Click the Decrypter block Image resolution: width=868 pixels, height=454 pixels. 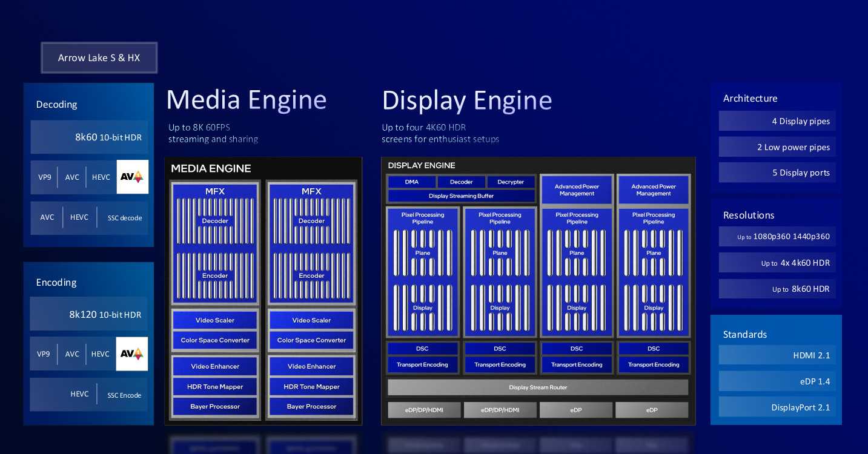(x=511, y=182)
